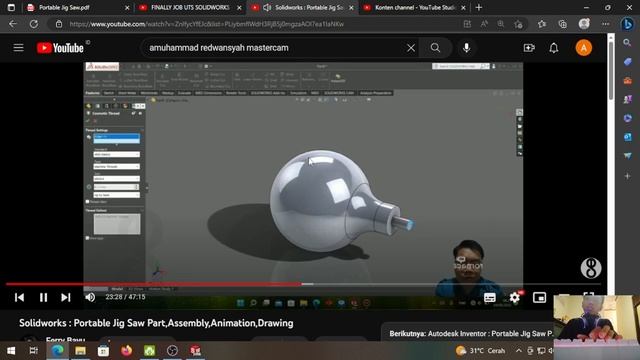
Task: Click the Solidworks Portable Jig Saw video title
Action: coord(156,323)
